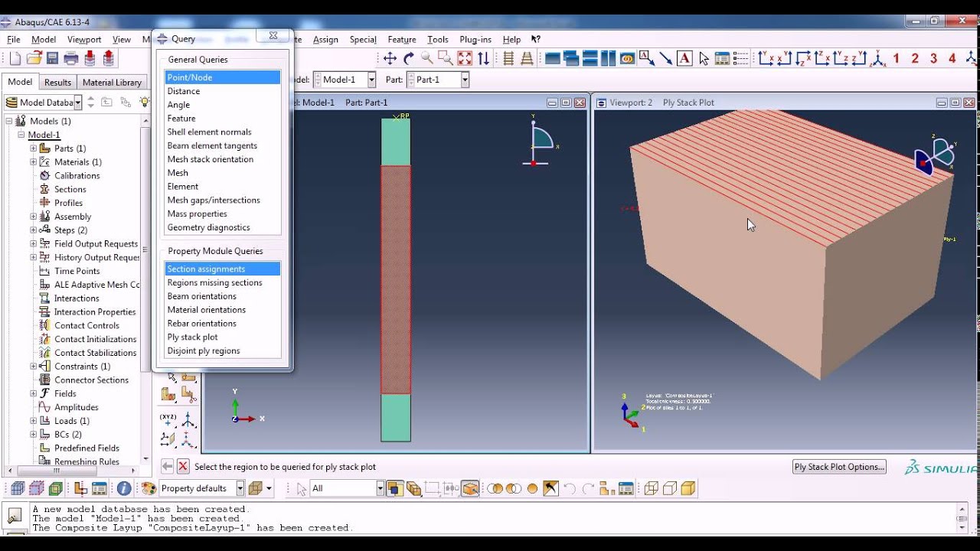Screen dimensions: 980x551
Task: Open the File menu
Action: point(14,39)
